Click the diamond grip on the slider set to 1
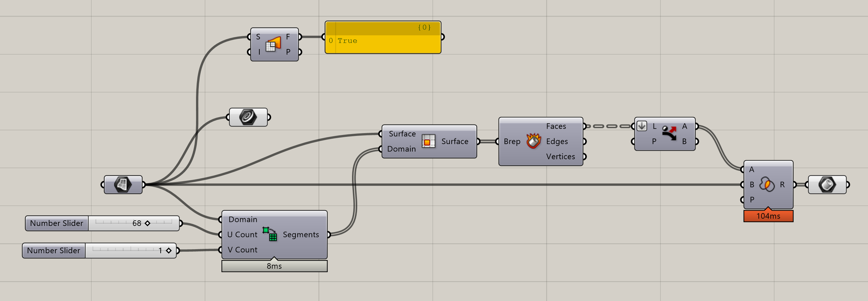868x301 pixels. pyautogui.click(x=168, y=250)
